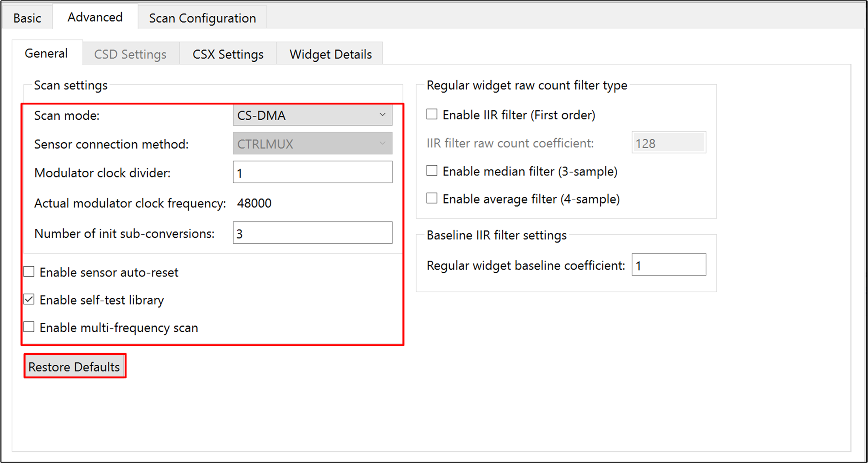
Task: Open the Widget Details sub-tab
Action: pyautogui.click(x=331, y=54)
